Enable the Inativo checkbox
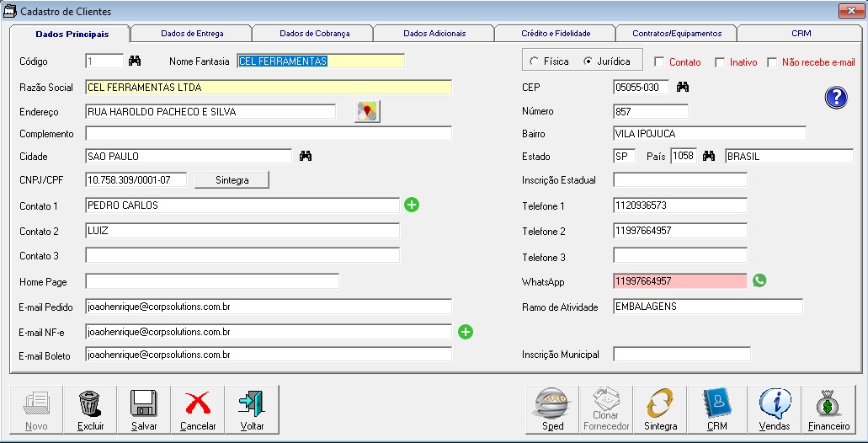This screenshot has width=868, height=443. click(x=720, y=62)
